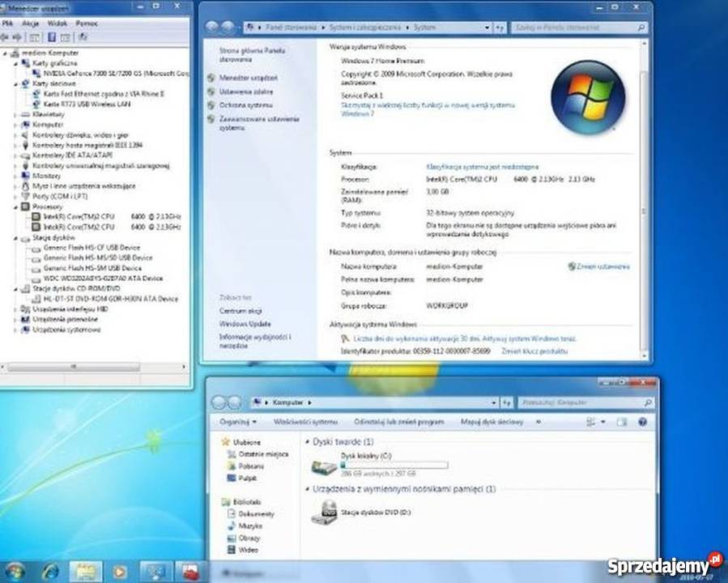728x583 pixels.
Task: Click Device Manager back arrow toolbar icon
Action: pos(5,37)
